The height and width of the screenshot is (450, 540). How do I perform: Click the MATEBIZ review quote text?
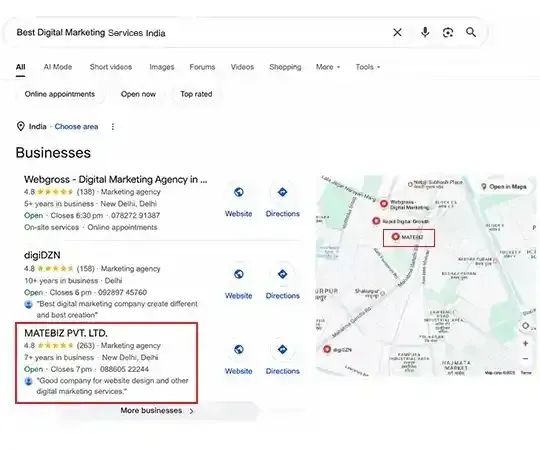point(113,386)
